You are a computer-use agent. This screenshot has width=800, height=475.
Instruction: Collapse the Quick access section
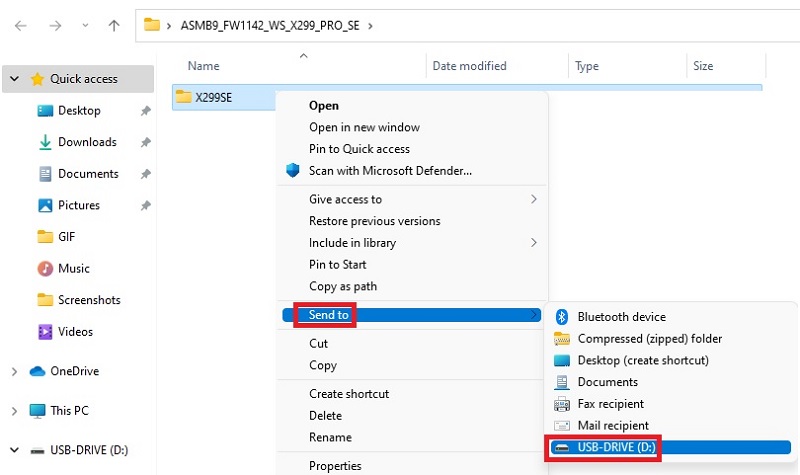14,79
